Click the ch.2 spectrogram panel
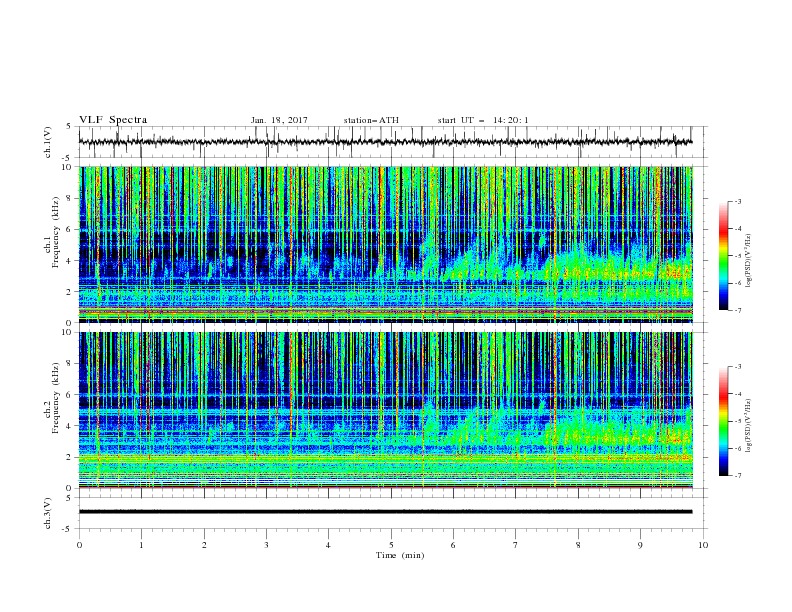Image resolution: width=792 pixels, height=612 pixels. [385, 410]
